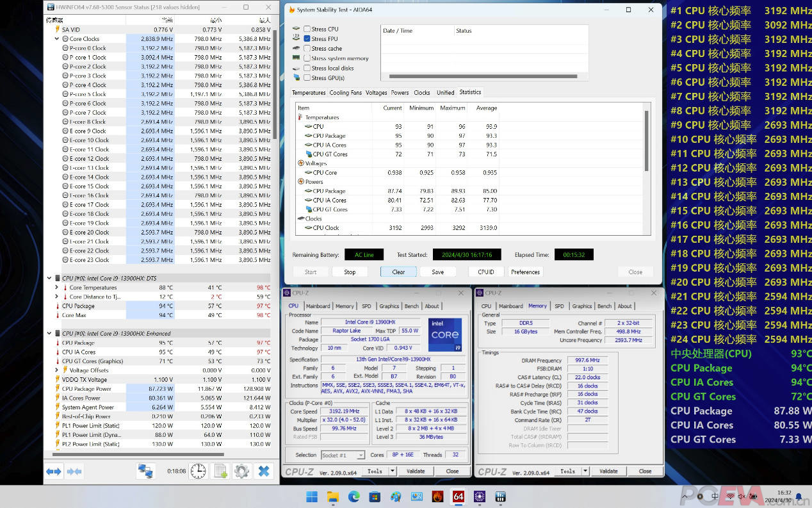Enable the Stress CPU checkbox
Viewport: 812px width, 508px height.
coord(307,29)
